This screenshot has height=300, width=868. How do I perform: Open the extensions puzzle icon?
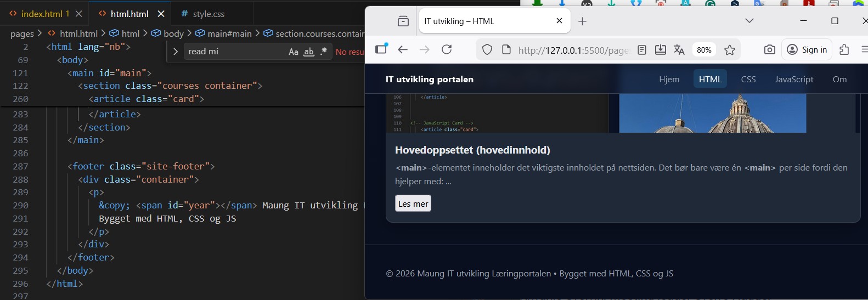844,49
